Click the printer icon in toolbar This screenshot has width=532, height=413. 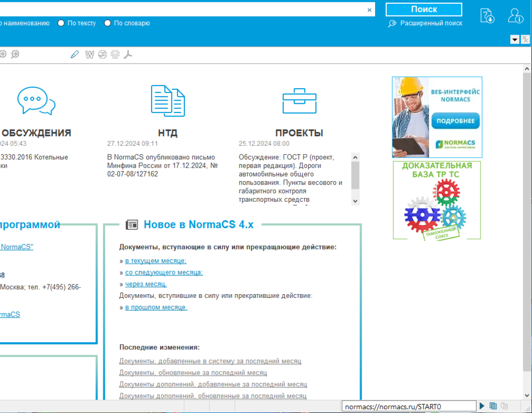116,54
